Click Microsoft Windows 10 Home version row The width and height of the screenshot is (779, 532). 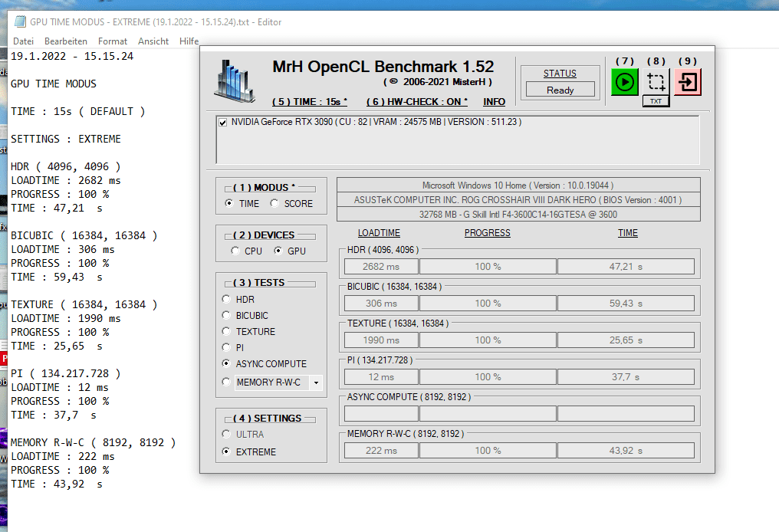(518, 186)
